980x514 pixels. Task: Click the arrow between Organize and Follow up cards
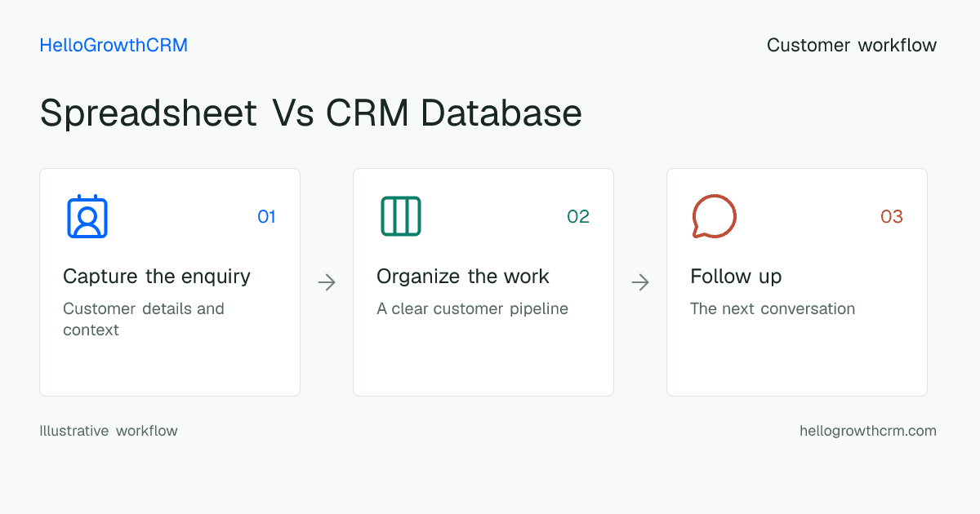click(x=640, y=282)
